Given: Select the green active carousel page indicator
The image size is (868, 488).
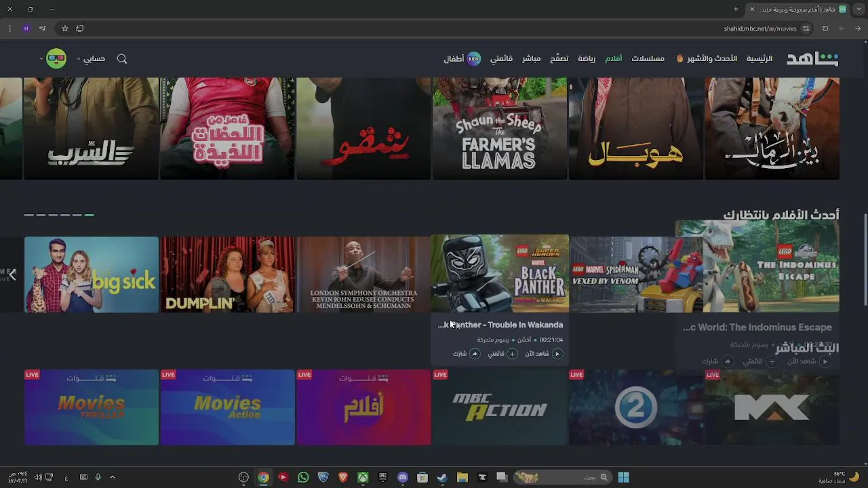Looking at the screenshot, I should (89, 215).
